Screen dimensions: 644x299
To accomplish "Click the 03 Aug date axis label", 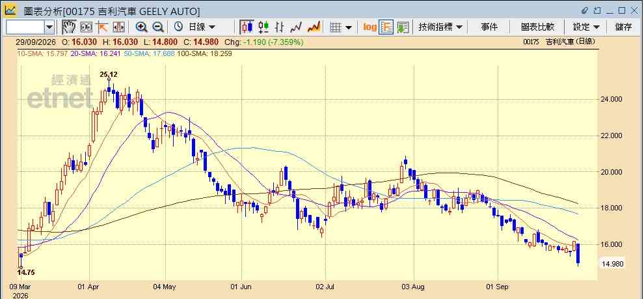I will 414,286.
